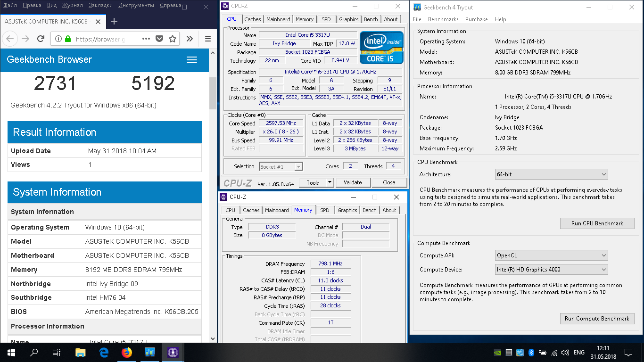
Task: Expand the CPU-Z Tools dropdown arrow
Action: coord(330,182)
